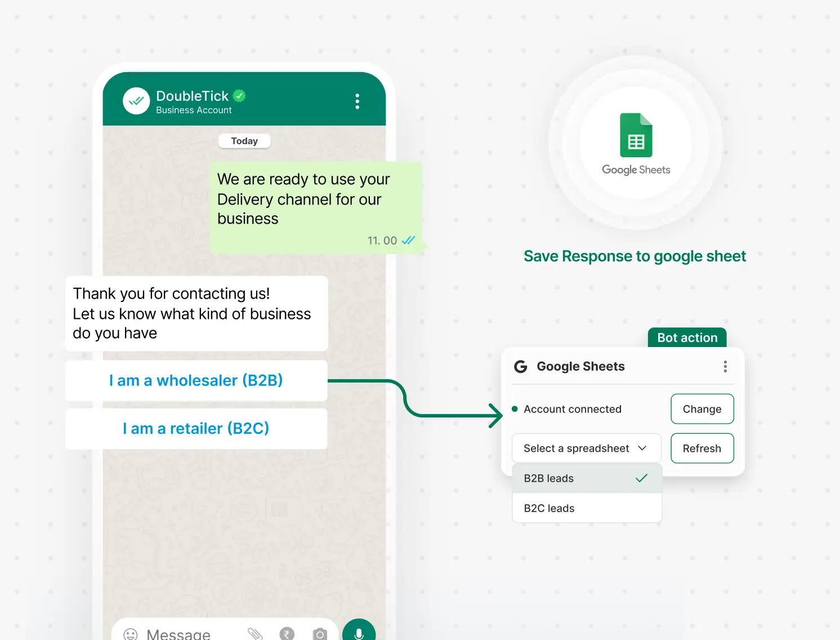Image resolution: width=840 pixels, height=640 pixels.
Task: Toggle the checkmark next to B2B leads
Action: pyautogui.click(x=641, y=478)
